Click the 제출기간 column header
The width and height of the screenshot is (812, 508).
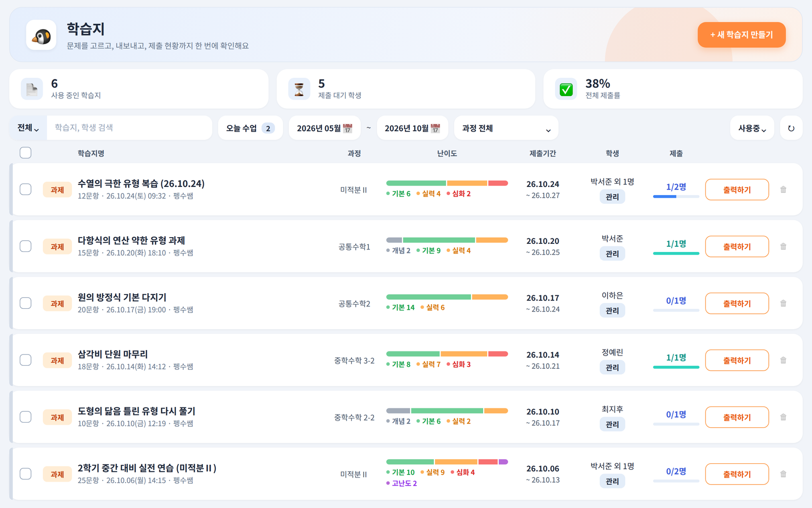tap(543, 153)
